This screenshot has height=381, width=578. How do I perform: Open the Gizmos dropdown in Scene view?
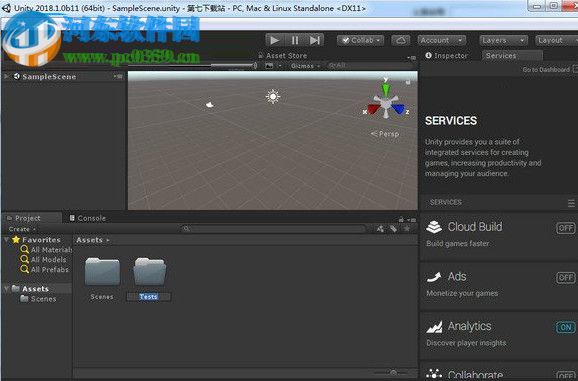coord(305,66)
